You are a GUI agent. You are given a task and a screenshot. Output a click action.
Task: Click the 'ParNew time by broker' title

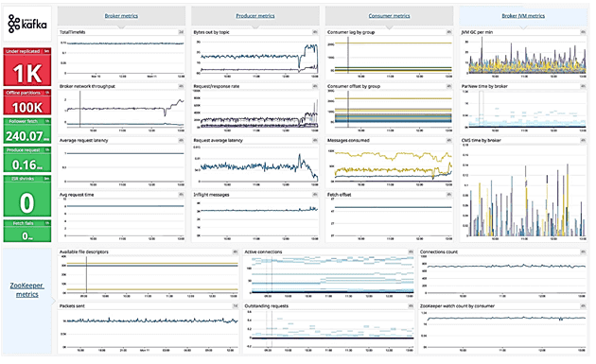pos(484,87)
